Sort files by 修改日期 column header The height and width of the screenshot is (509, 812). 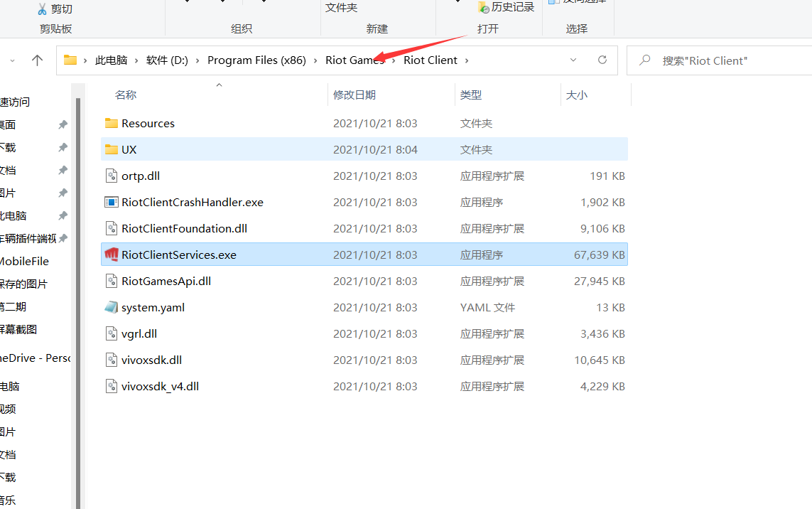point(354,95)
